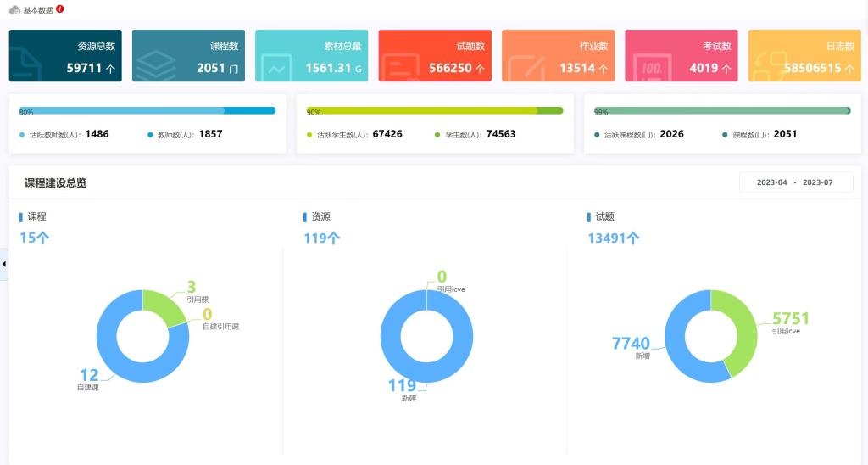Click the document icon on 资源总数 card
The width and height of the screenshot is (868, 465).
tap(25, 64)
